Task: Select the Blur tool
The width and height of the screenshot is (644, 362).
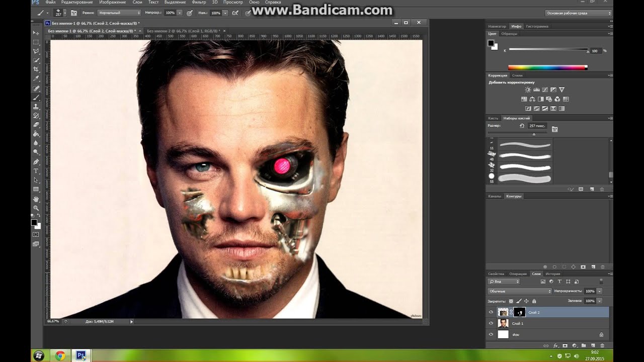Action: click(36, 143)
